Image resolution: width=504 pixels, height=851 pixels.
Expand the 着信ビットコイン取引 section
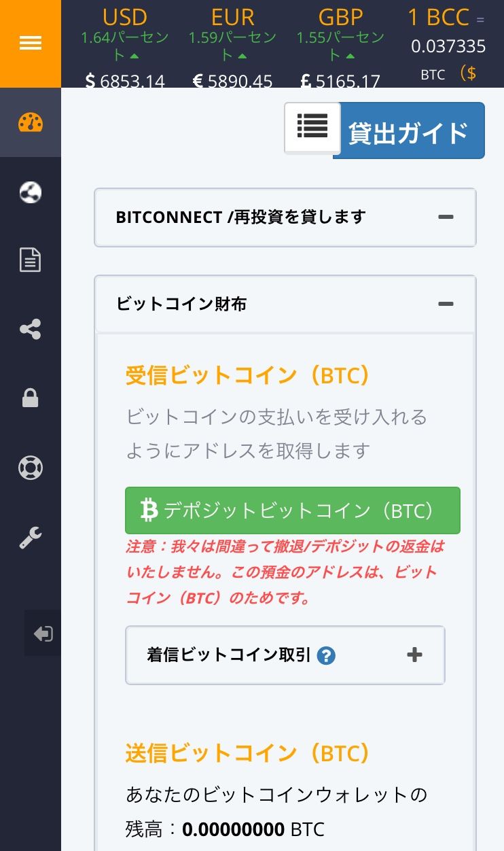(414, 655)
